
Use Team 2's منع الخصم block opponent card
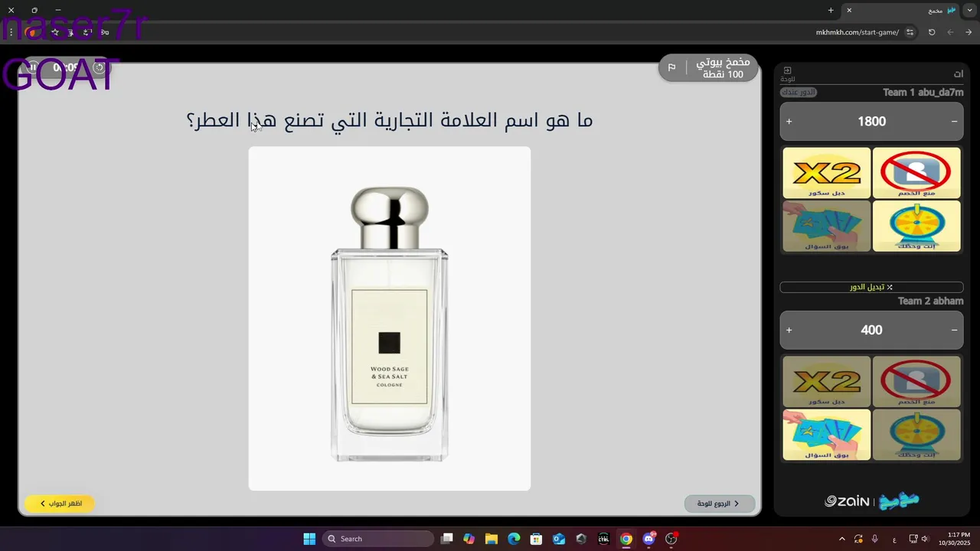coord(916,381)
